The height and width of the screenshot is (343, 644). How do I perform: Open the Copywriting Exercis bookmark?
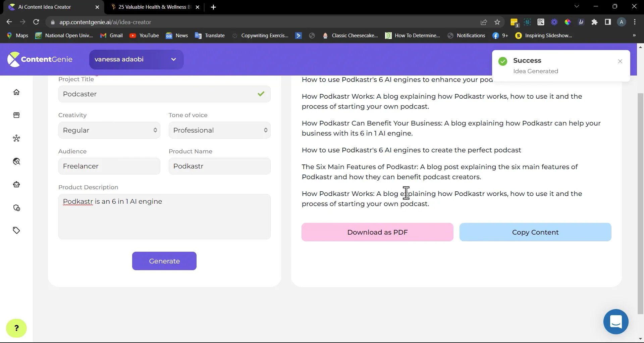point(260,36)
